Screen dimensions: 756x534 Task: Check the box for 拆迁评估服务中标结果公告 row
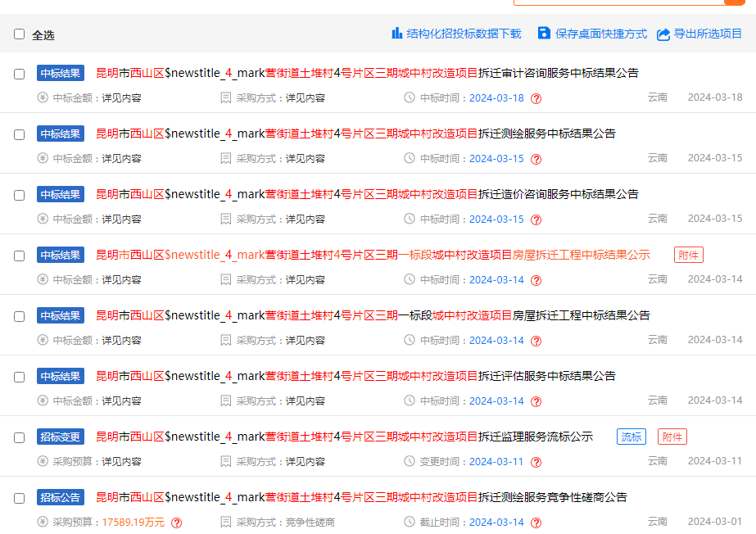[x=20, y=377]
